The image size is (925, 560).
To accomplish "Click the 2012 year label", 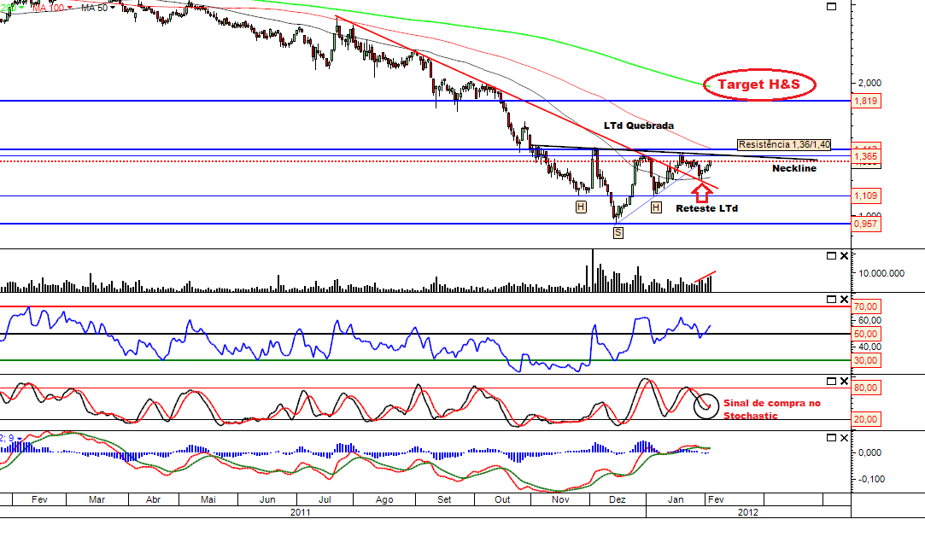I will 748,512.
